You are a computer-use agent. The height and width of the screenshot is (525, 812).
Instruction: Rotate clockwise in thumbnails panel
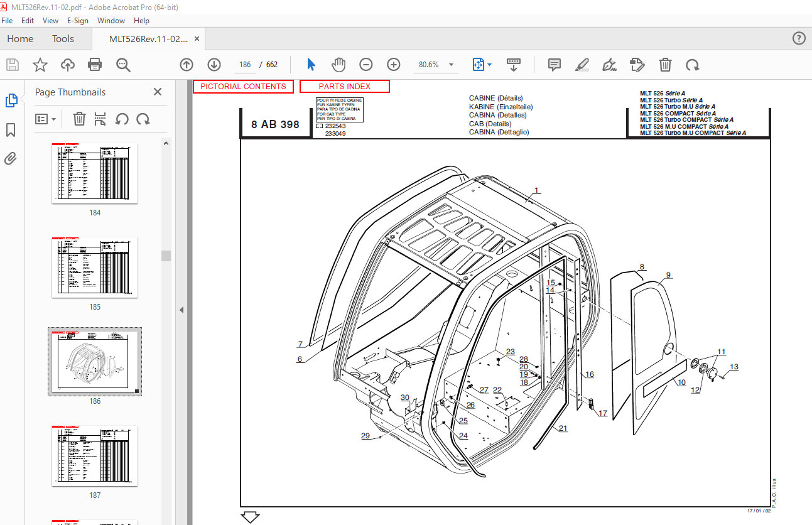(143, 119)
